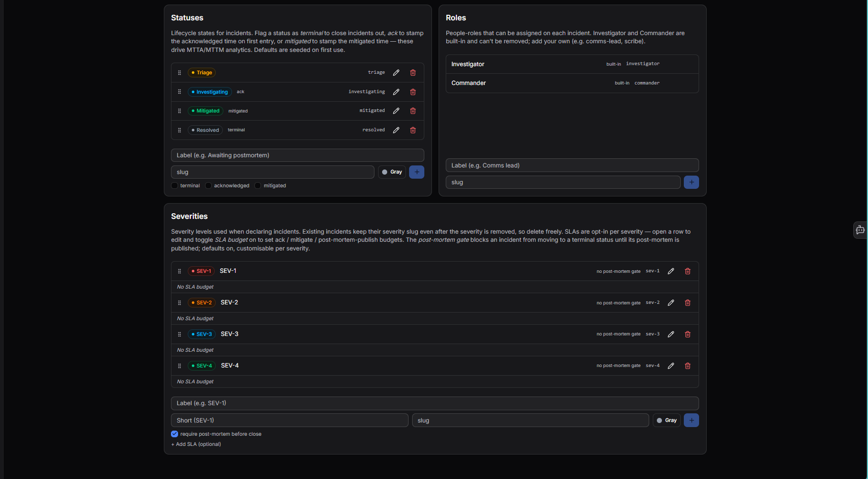Image resolution: width=868 pixels, height=479 pixels.
Task: Delete the Triage status
Action: tap(413, 73)
